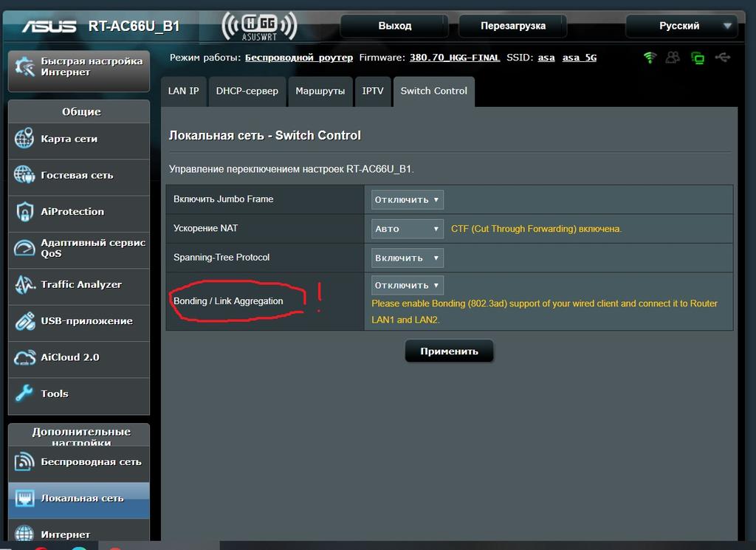This screenshot has width=756, height=550.
Task: Open AiProtection shield icon
Action: click(x=24, y=212)
